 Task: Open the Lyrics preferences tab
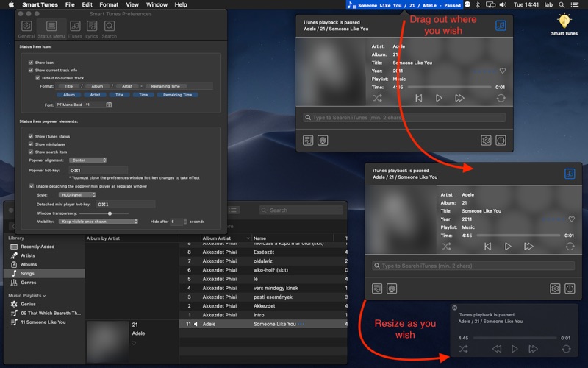tap(91, 29)
